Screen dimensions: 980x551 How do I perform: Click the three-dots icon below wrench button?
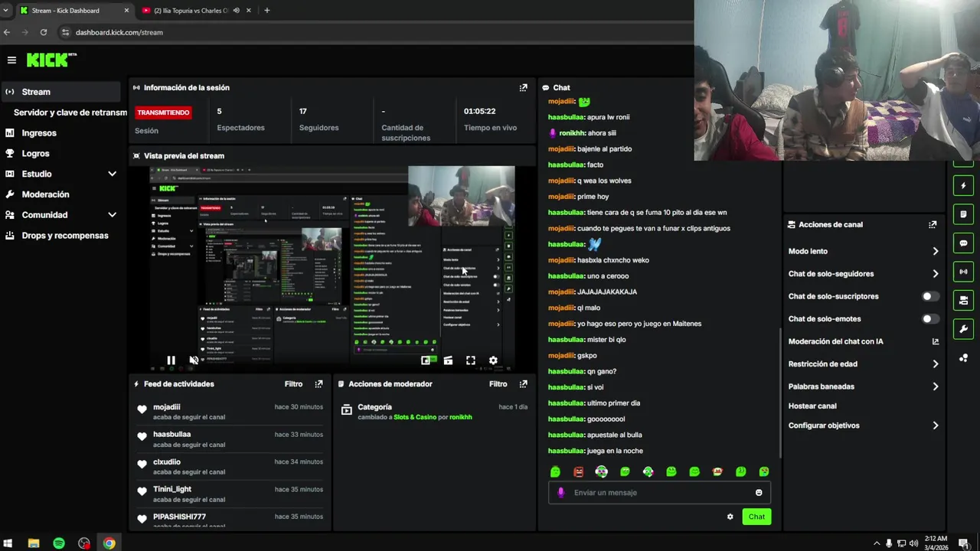tap(963, 357)
